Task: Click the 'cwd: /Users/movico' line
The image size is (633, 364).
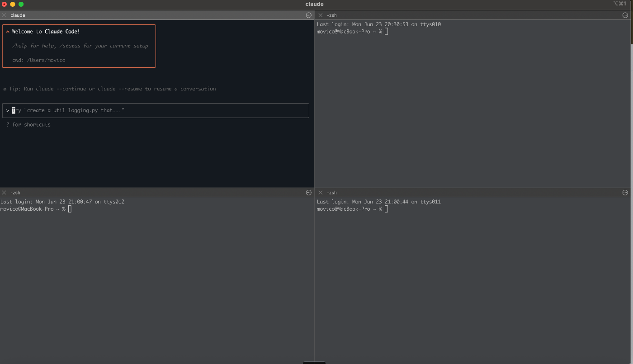Action: pos(39,60)
